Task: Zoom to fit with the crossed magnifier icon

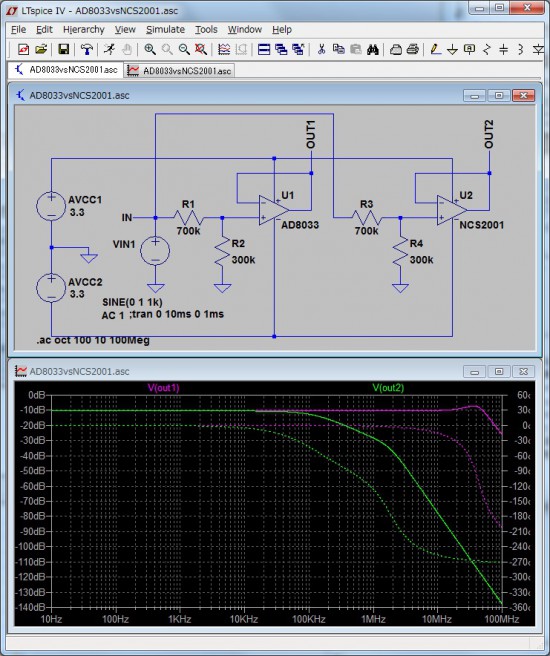Action: pyautogui.click(x=201, y=50)
